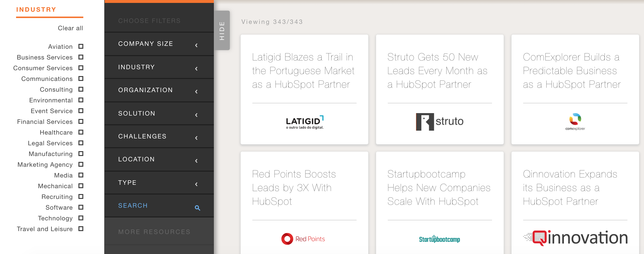
Task: Click the Qinnovation logo
Action: pyautogui.click(x=575, y=238)
